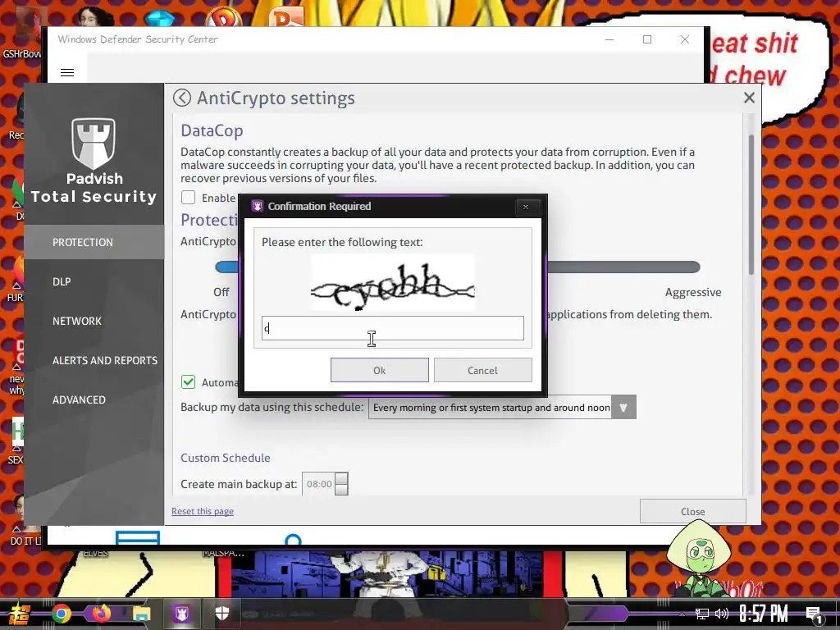Click the Custom Schedule heading

(225, 458)
